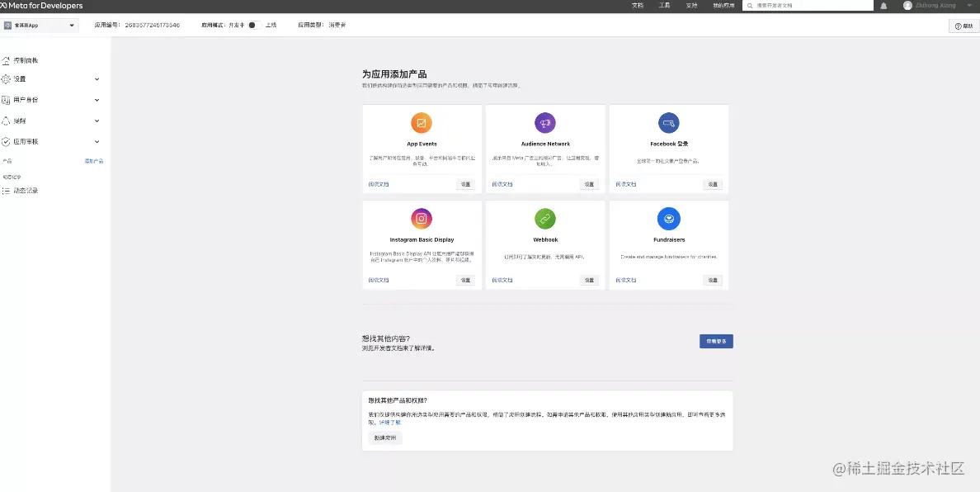
Task: Click 添加产品 link in the sidebar
Action: 94,161
